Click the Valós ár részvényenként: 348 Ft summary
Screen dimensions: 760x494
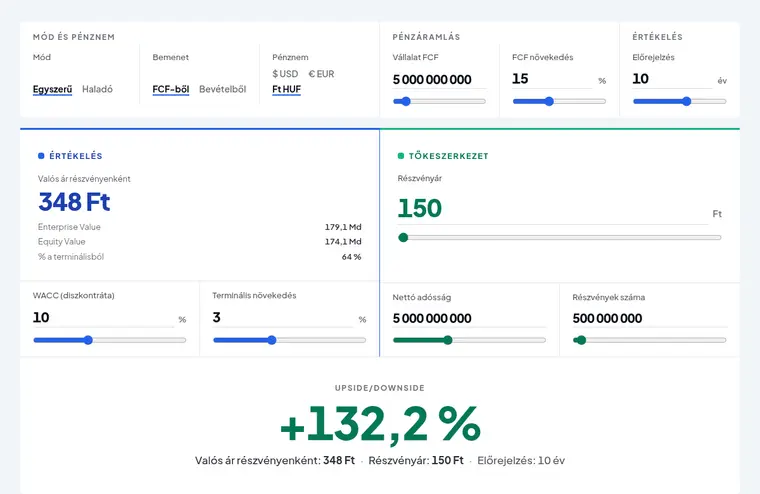[275, 461]
